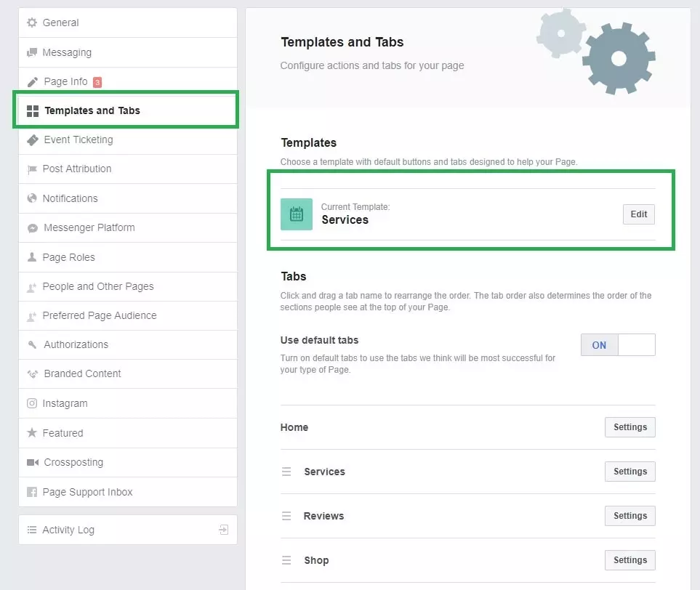Click the Activity Log exit arrow icon
This screenshot has height=590, width=700.
pyautogui.click(x=224, y=530)
